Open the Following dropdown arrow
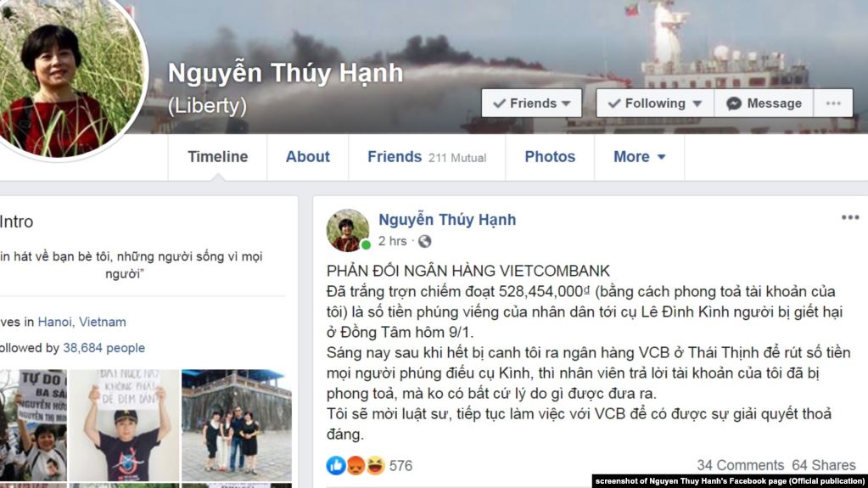Image resolution: width=868 pixels, height=488 pixels. 697,104
